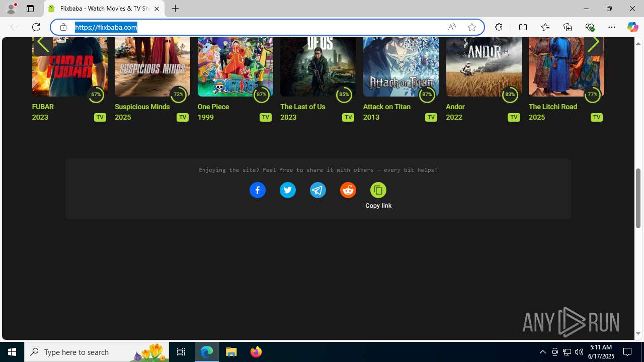The image size is (644, 362).
Task: Click the page vertical scrollbar thumb
Action: 638,198
